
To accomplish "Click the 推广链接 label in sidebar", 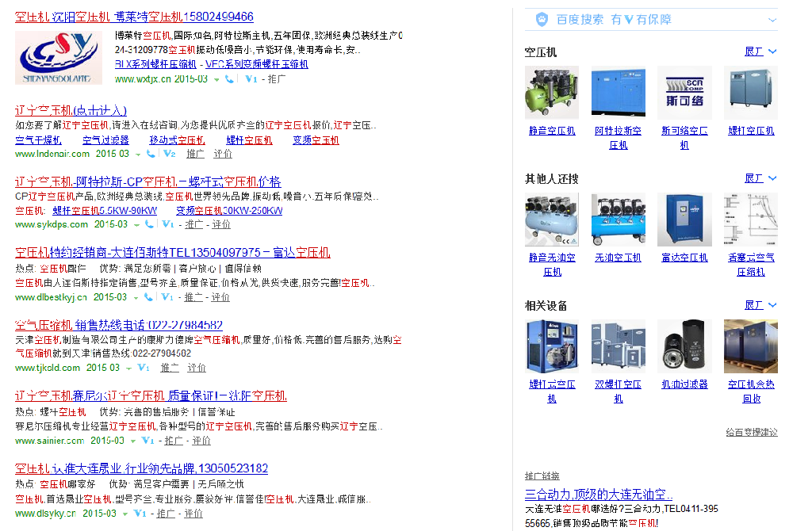I will tap(542, 476).
